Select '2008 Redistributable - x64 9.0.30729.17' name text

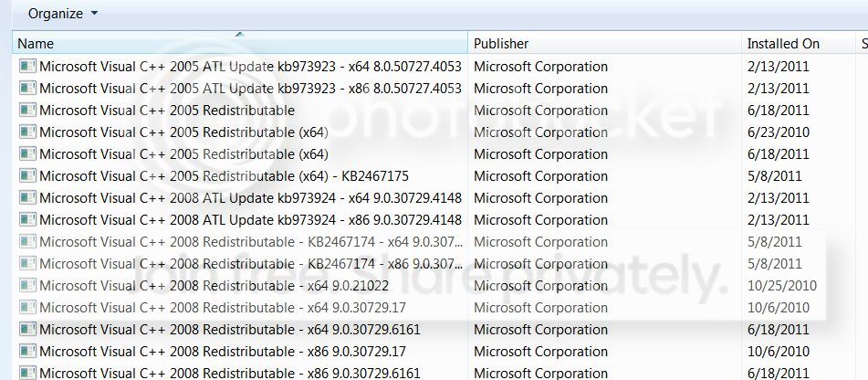[223, 308]
